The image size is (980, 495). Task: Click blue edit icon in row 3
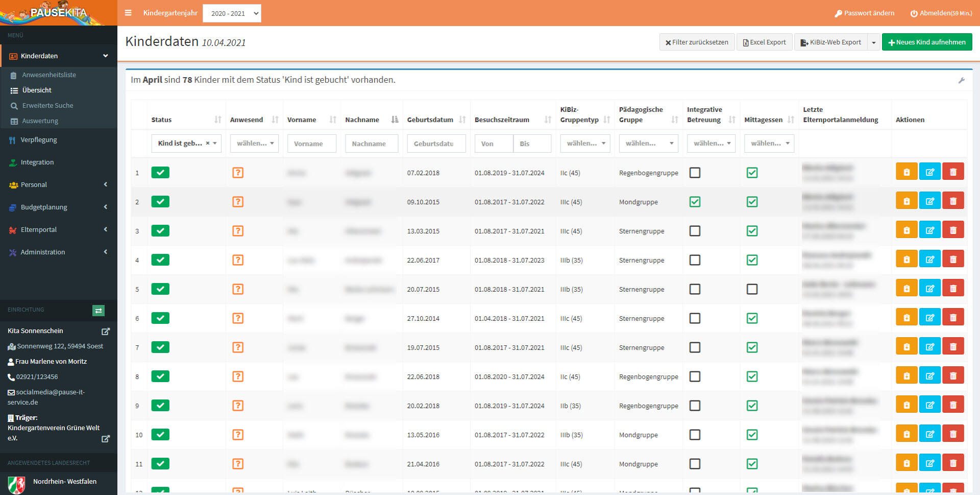tap(929, 230)
